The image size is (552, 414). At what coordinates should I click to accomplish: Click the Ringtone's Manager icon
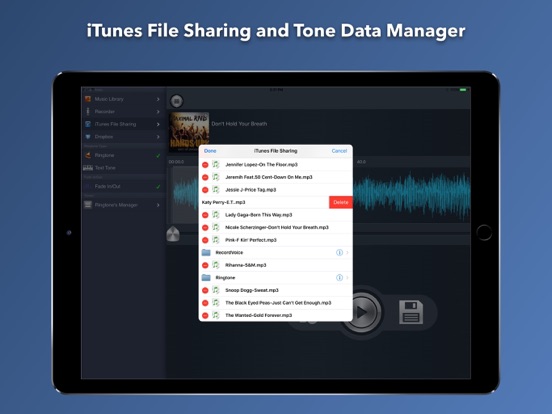pos(88,205)
